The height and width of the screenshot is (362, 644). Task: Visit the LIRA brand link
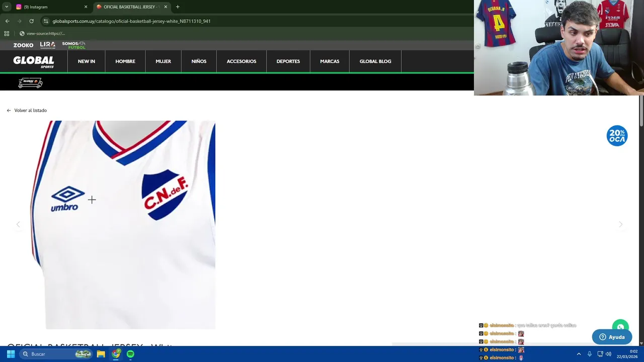[47, 45]
